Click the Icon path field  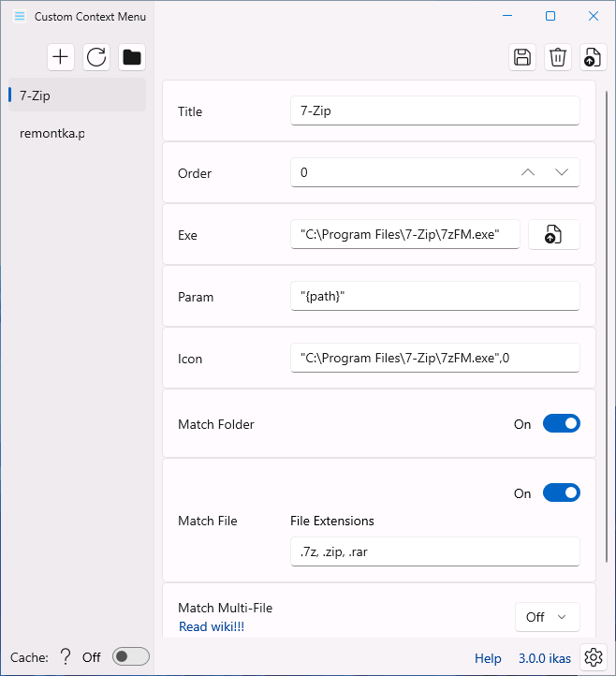(435, 358)
